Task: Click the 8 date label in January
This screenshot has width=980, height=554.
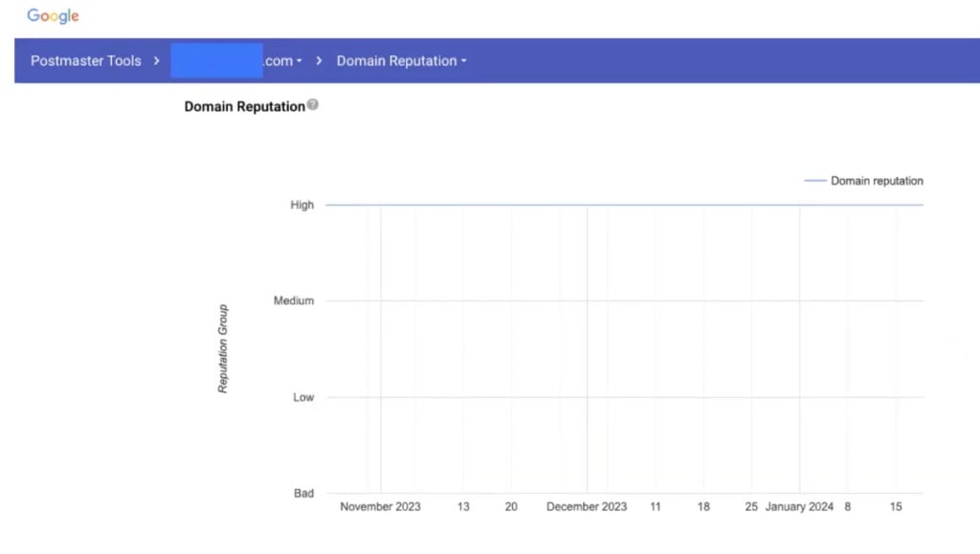Action: pos(848,506)
